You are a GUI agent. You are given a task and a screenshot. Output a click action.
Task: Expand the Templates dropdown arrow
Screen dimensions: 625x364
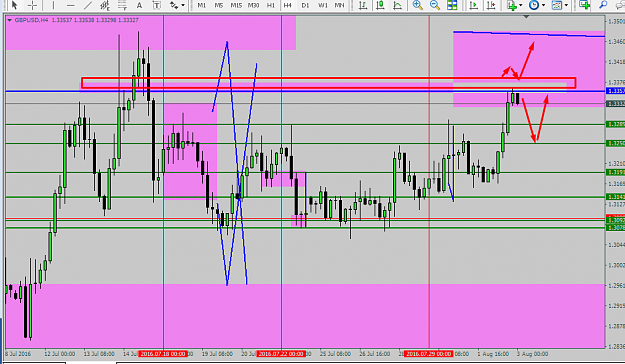[566, 5]
